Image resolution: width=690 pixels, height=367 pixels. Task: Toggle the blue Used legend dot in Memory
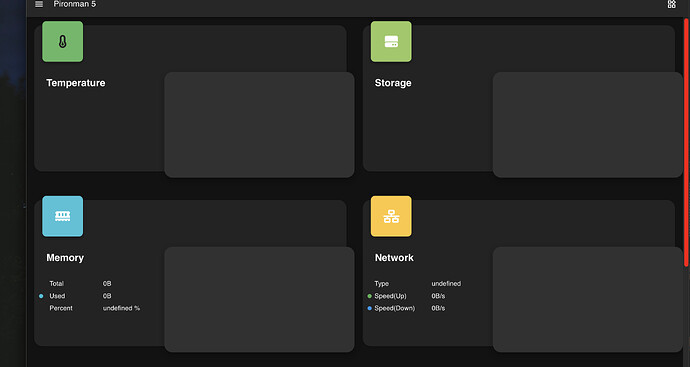pyautogui.click(x=41, y=296)
